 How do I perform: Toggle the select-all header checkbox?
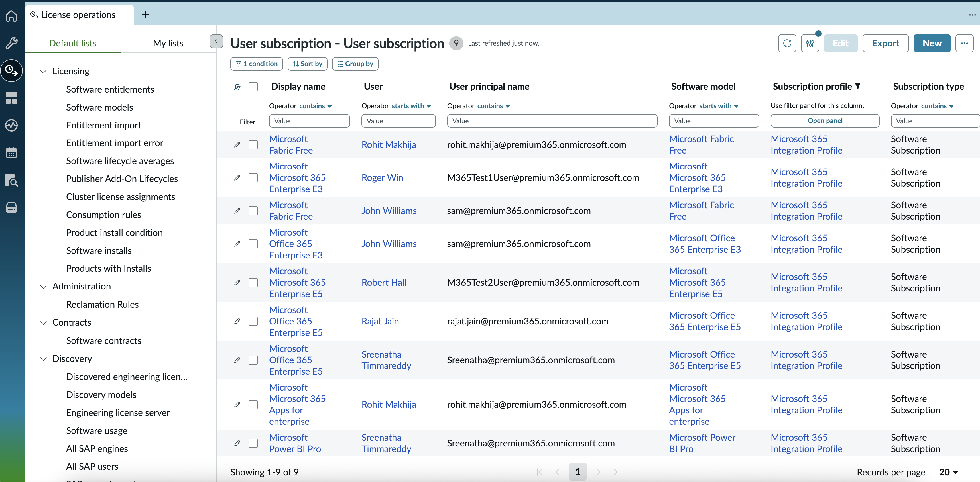[x=253, y=87]
